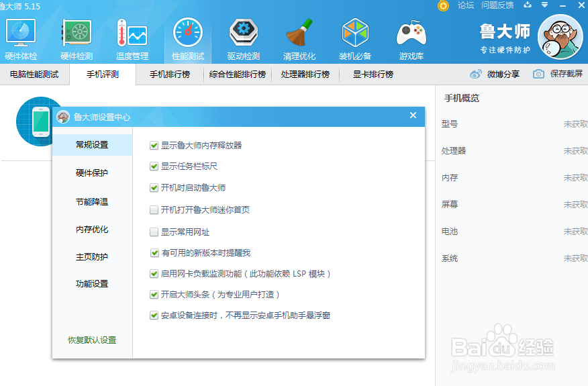The image size is (588, 386).
Task: Click 型号 row label
Action: [x=450, y=124]
